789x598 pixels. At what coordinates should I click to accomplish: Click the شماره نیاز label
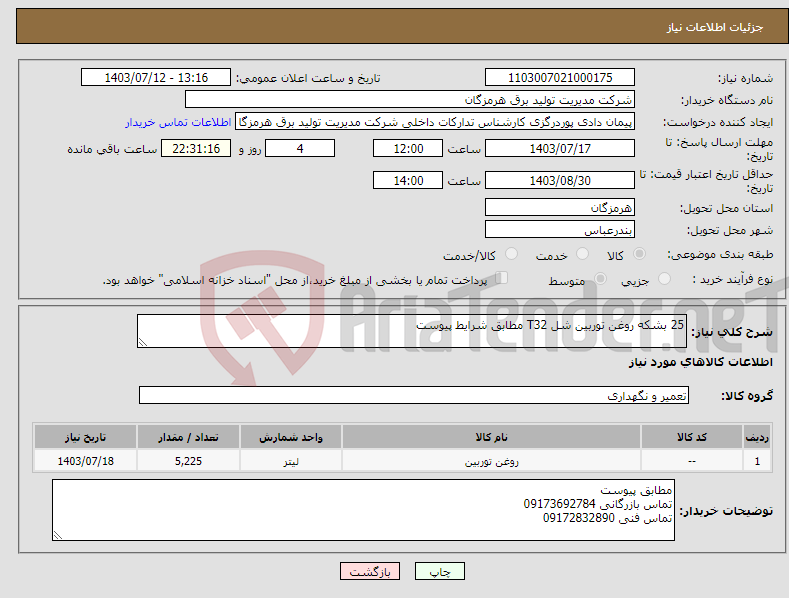pos(745,78)
